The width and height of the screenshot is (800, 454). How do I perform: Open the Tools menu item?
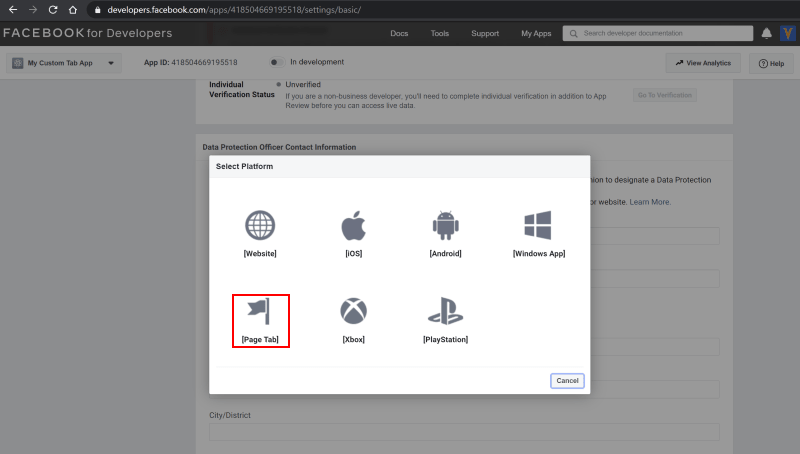[x=439, y=33]
